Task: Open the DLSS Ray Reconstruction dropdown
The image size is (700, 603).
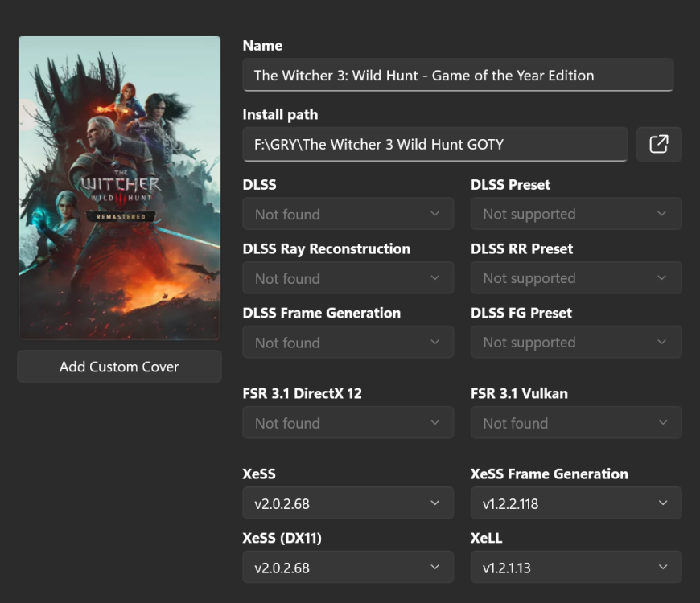Action: (x=348, y=278)
